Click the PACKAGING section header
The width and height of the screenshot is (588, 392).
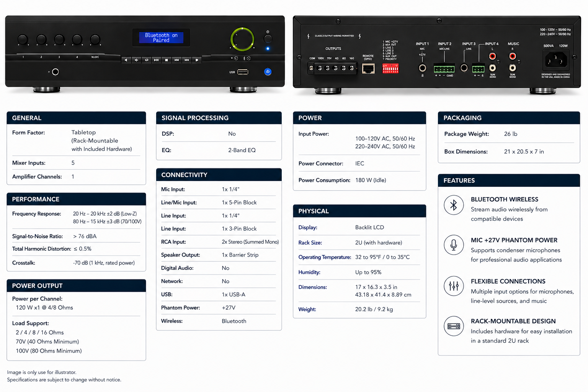509,118
